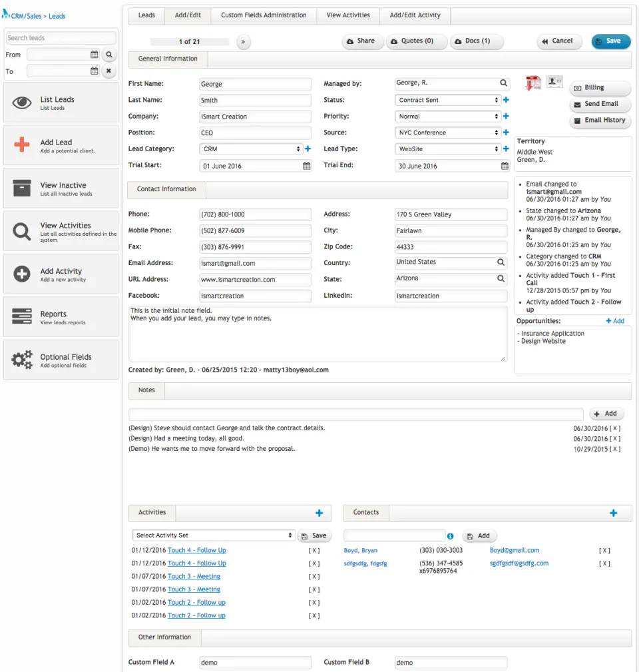This screenshot has width=639, height=672.
Task: Click the State lookup magnifier
Action: [501, 278]
